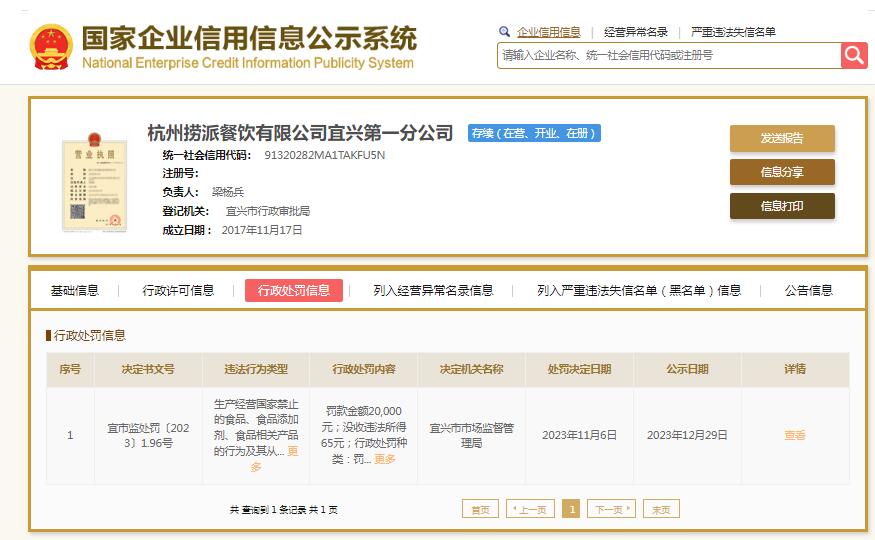
Task: Select the 经营异常名录 search category
Action: tap(636, 32)
